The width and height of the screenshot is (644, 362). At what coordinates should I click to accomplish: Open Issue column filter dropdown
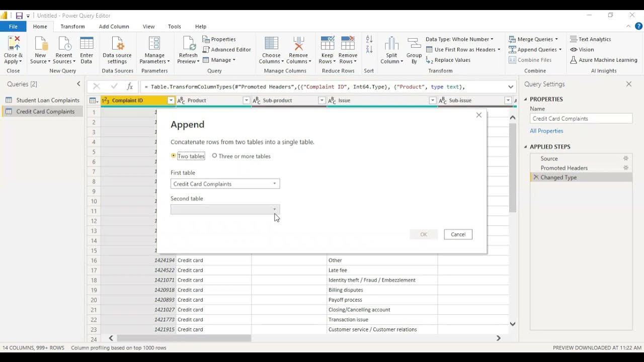(x=433, y=101)
